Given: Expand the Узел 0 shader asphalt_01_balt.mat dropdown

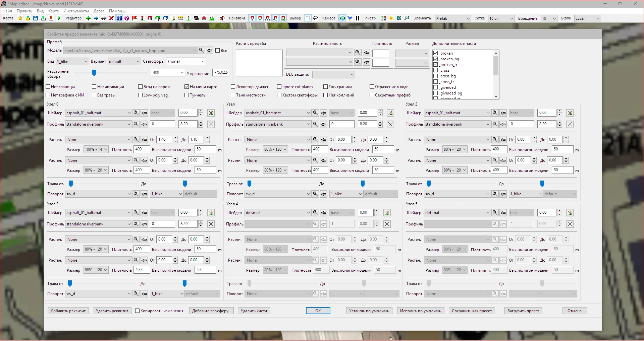Looking at the screenshot, I should (x=98, y=113).
